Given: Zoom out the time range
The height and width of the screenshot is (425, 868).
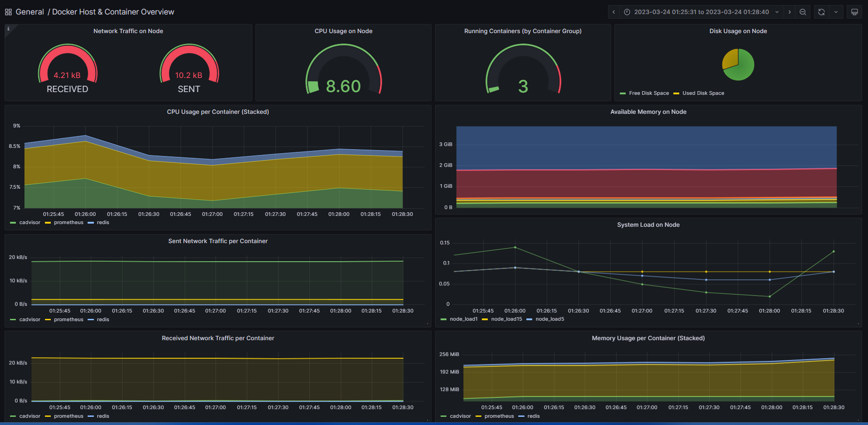Looking at the screenshot, I should pos(803,12).
